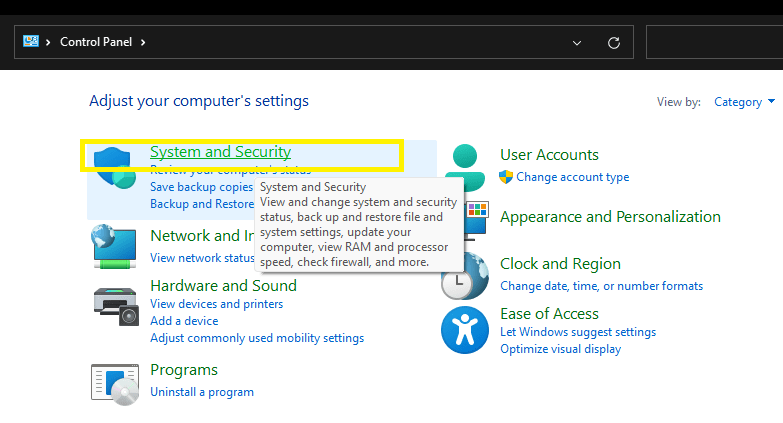Select Control Panel in the breadcrumb path
Viewport: 783px width, 423px height.
98,42
